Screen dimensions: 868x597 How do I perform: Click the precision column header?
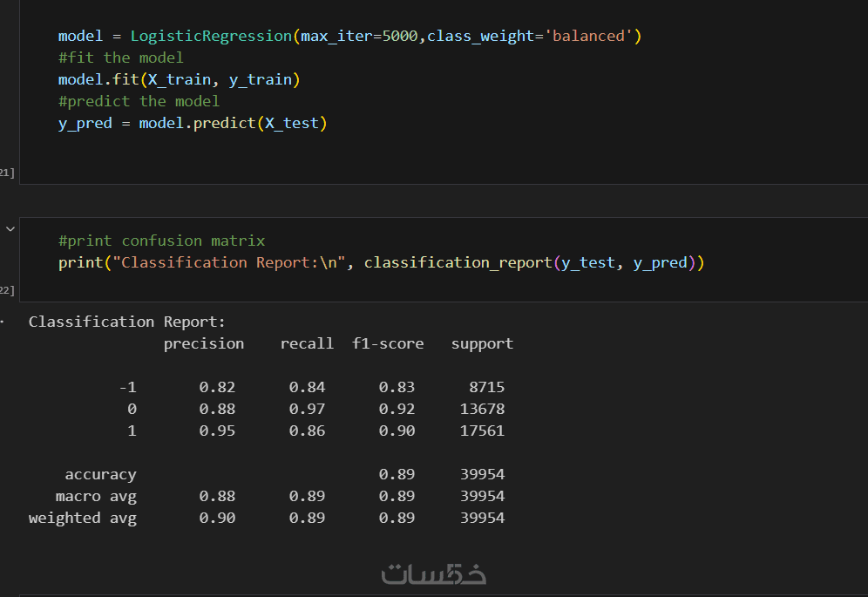(x=204, y=343)
